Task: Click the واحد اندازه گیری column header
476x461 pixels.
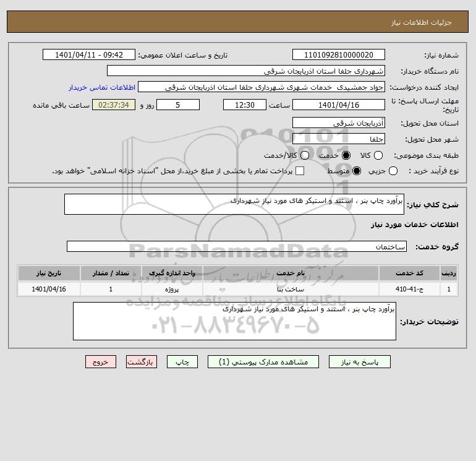Action: [x=172, y=273]
